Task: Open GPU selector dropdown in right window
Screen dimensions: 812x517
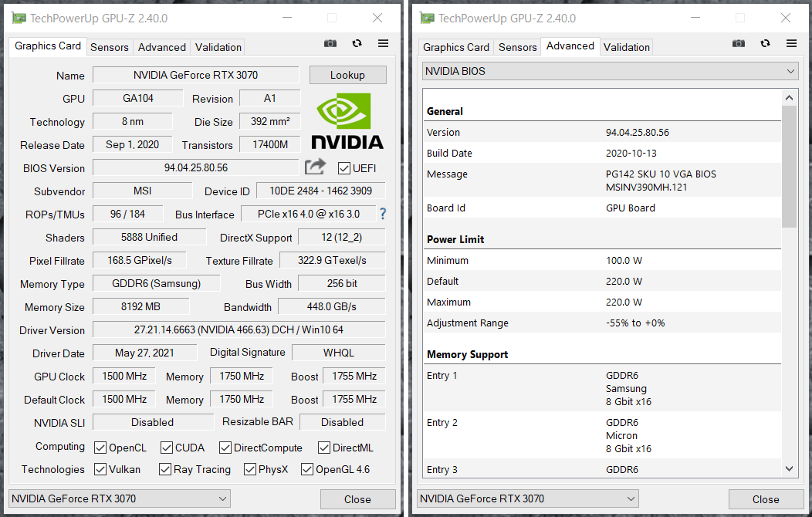Action: pos(528,499)
